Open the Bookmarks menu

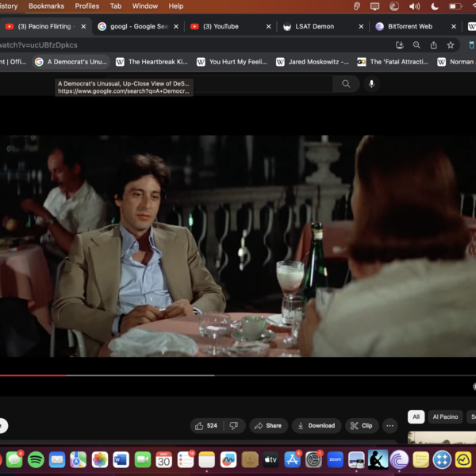46,6
